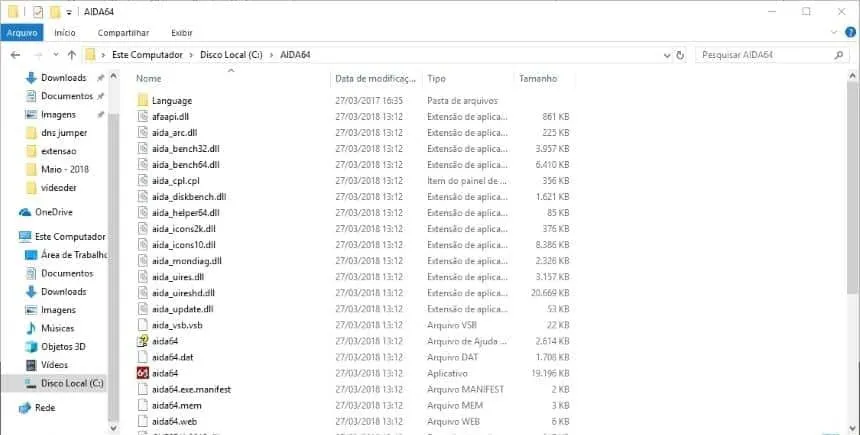Select the pinned Documentos quick access item

coord(67,96)
